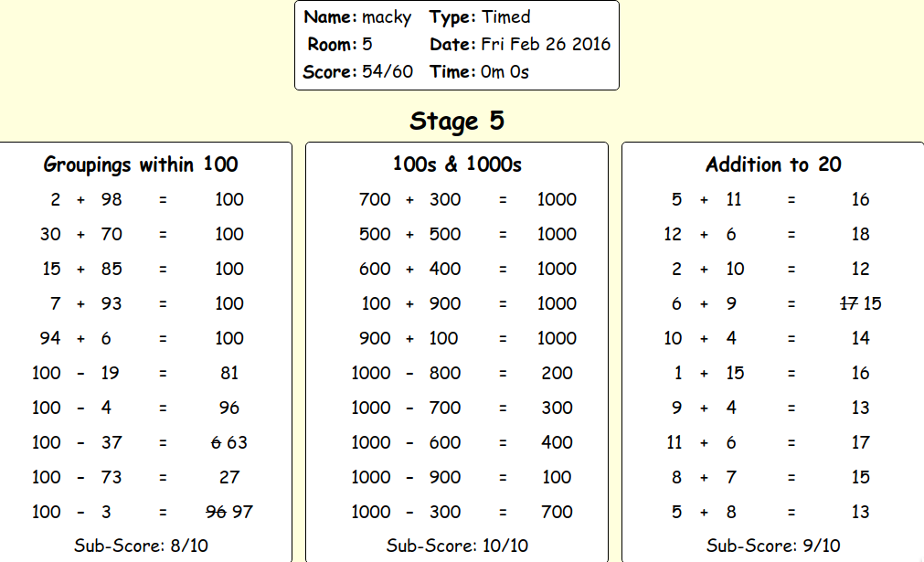
Task: Click the "100s & 1000s" section title
Action: point(457,164)
